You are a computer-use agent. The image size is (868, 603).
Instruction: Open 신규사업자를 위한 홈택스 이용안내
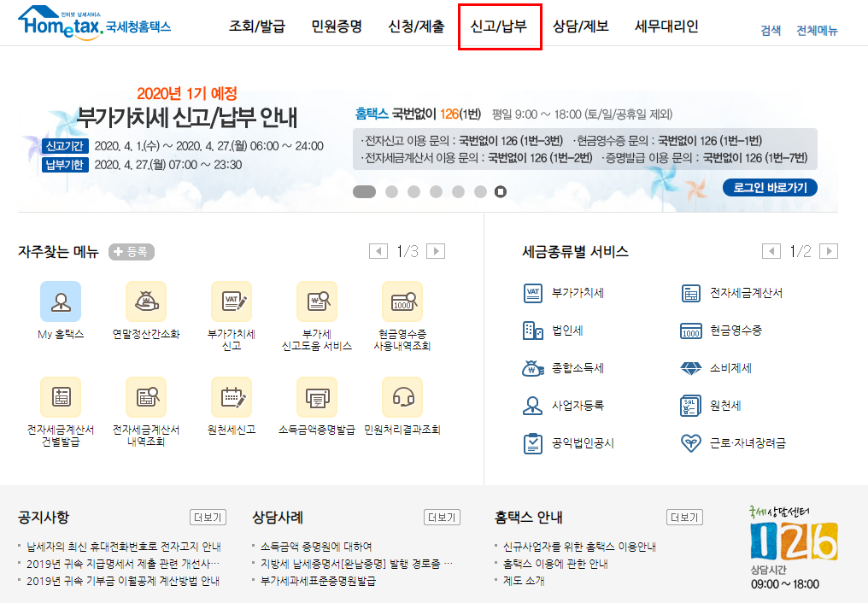pyautogui.click(x=579, y=547)
